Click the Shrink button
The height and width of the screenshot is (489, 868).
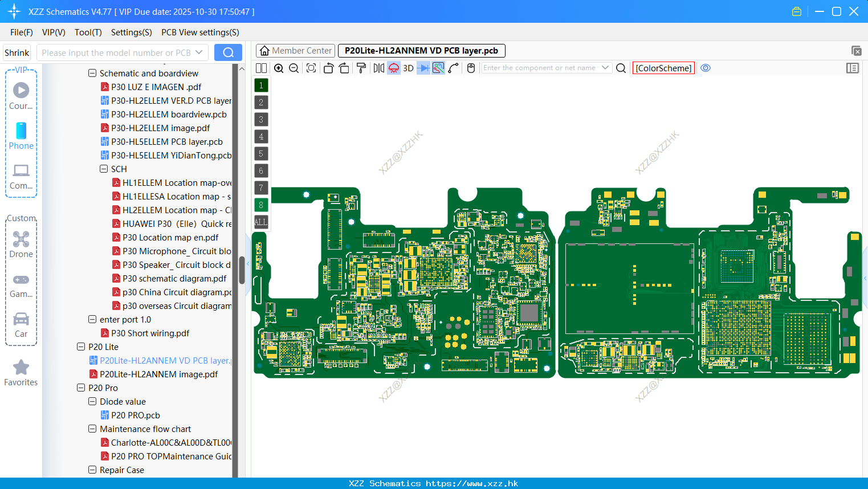tap(17, 52)
